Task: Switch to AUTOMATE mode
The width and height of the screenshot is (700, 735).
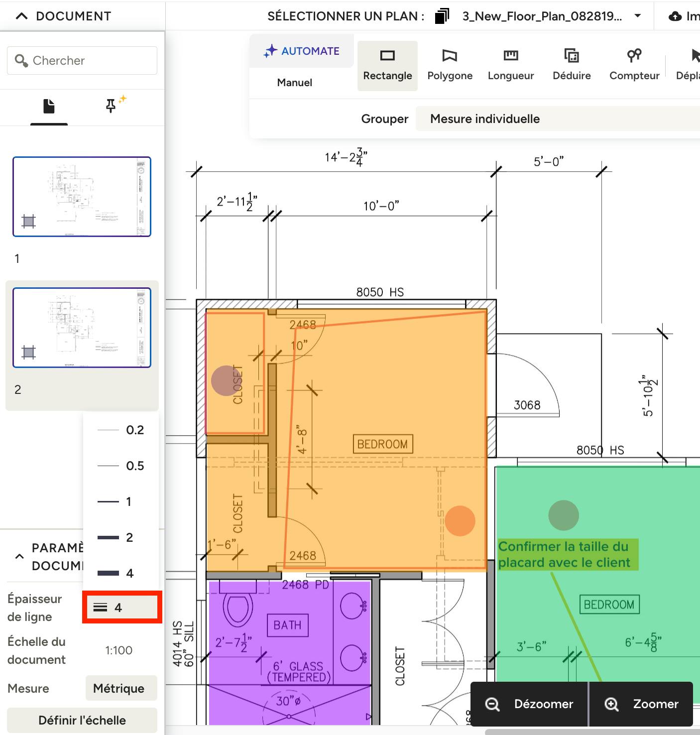Action: (302, 51)
